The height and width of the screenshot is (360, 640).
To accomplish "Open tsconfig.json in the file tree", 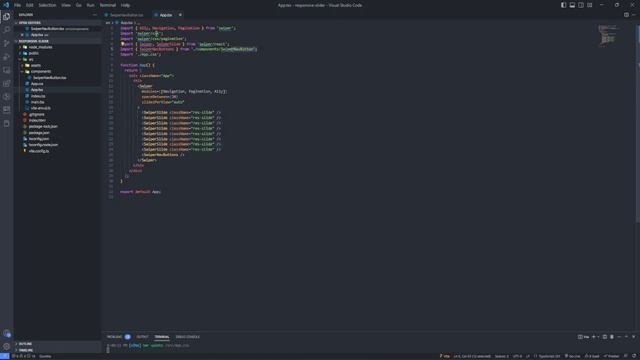I will pyautogui.click(x=39, y=139).
